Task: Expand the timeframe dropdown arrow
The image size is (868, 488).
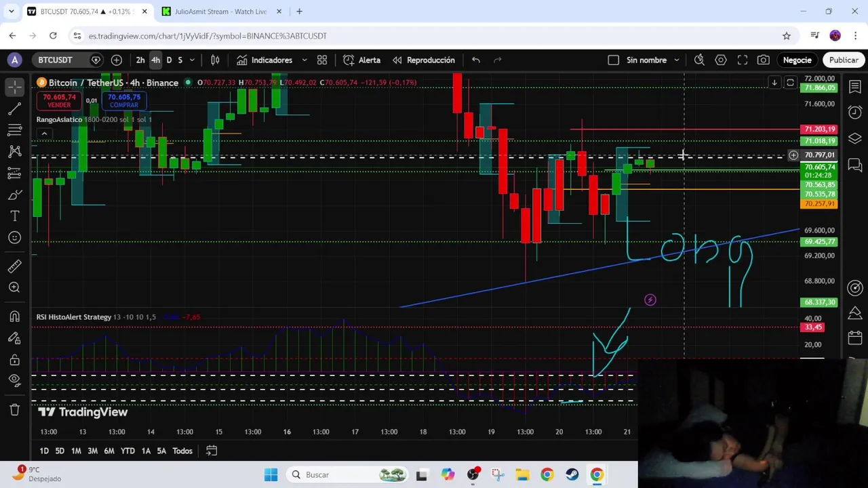Action: 192,60
